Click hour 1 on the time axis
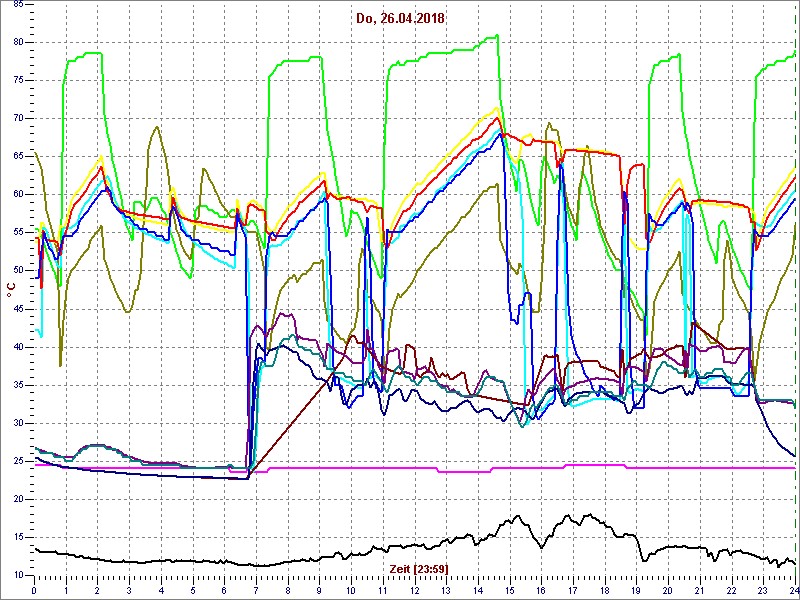The width and height of the screenshot is (800, 600). 66,590
